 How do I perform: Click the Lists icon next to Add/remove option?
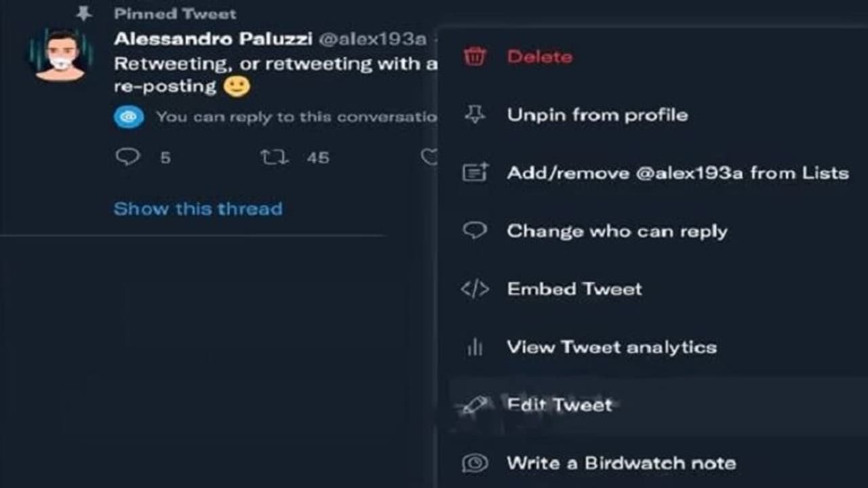coord(476,173)
